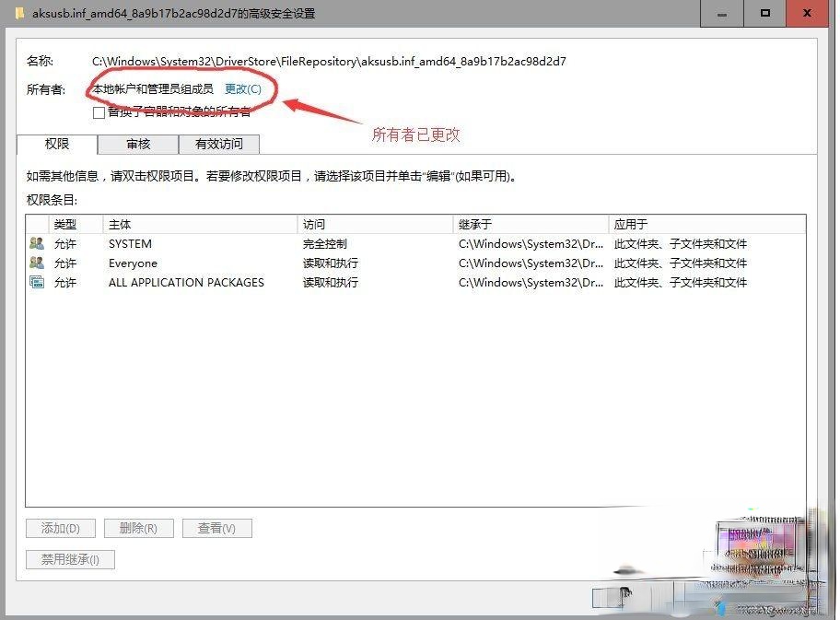Viewport: 840px width, 620px height.
Task: Select the 权限 tab
Action: coord(56,144)
